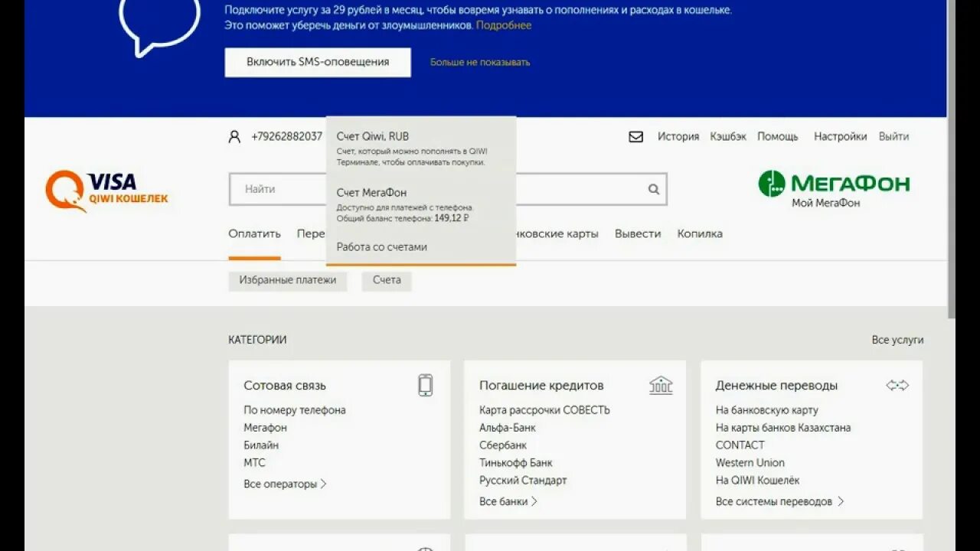The width and height of the screenshot is (980, 551).
Task: Open the МегаФон logo link
Action: (834, 183)
